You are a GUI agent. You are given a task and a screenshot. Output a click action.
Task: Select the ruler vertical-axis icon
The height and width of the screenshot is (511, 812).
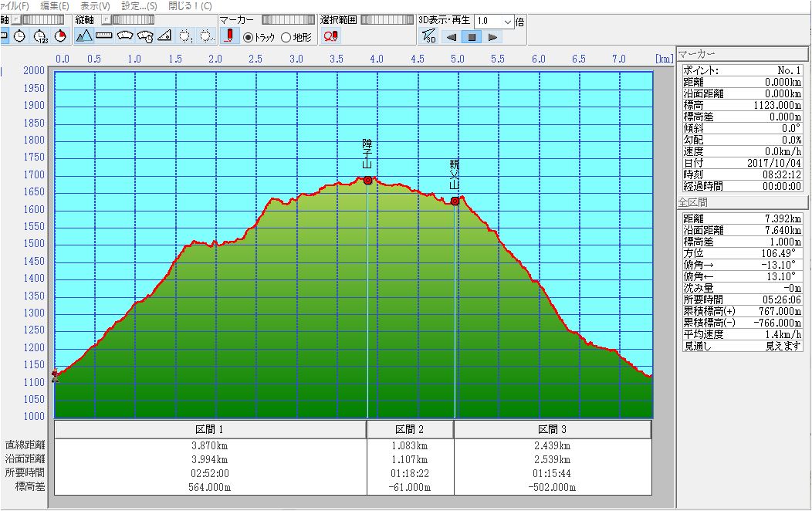104,36
